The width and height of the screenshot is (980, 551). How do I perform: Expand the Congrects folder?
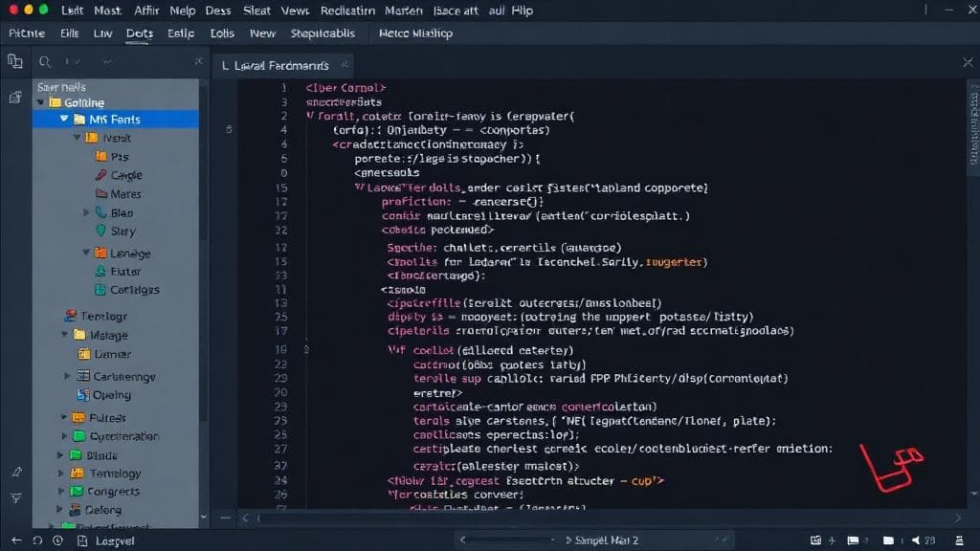(60, 492)
